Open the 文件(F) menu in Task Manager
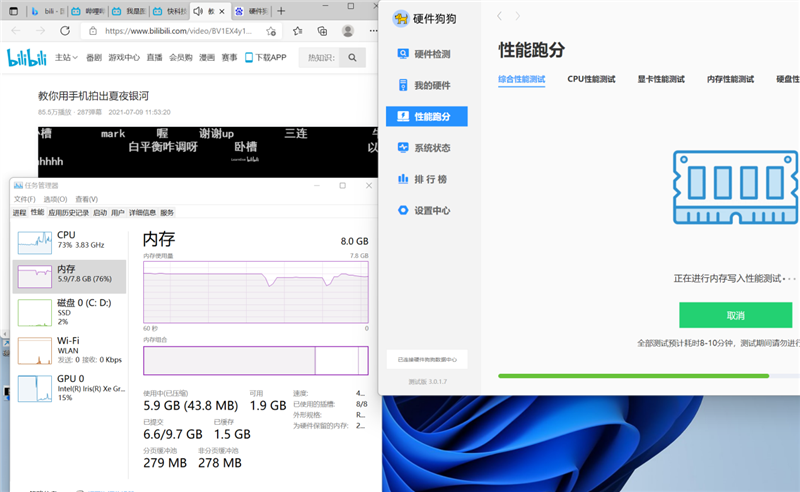Screen dimensions: 800x492 coord(24,199)
